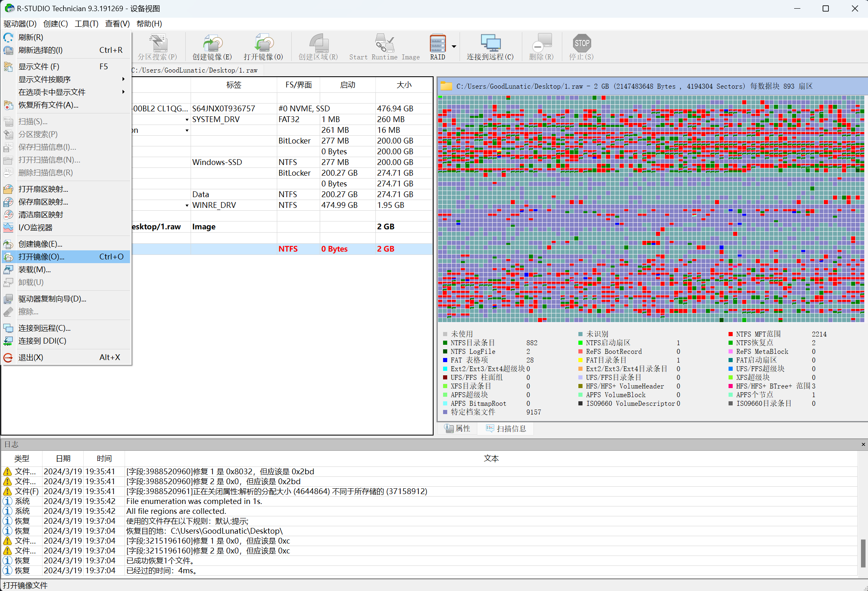Select 连接到 DDI(C) menu entry
The height and width of the screenshot is (591, 868).
[66, 341]
